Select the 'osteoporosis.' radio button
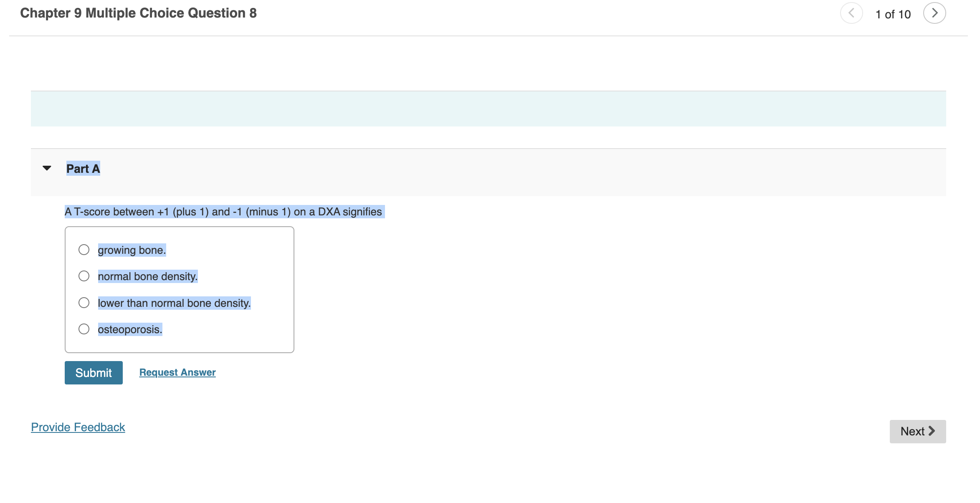This screenshot has width=980, height=503. (84, 329)
